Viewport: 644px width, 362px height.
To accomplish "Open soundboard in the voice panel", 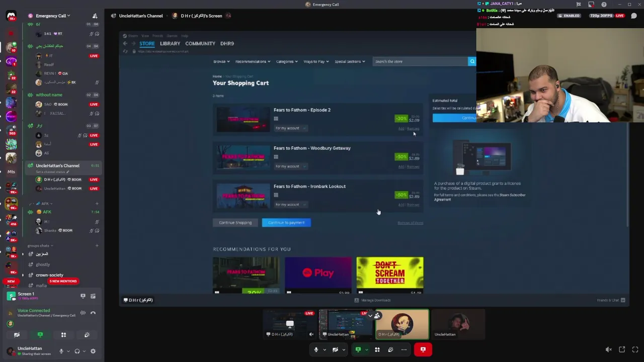I will click(87, 335).
